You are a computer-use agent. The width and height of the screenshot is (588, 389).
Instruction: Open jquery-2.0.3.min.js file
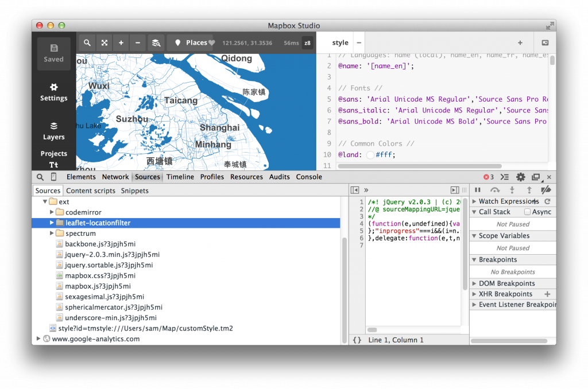coord(112,255)
